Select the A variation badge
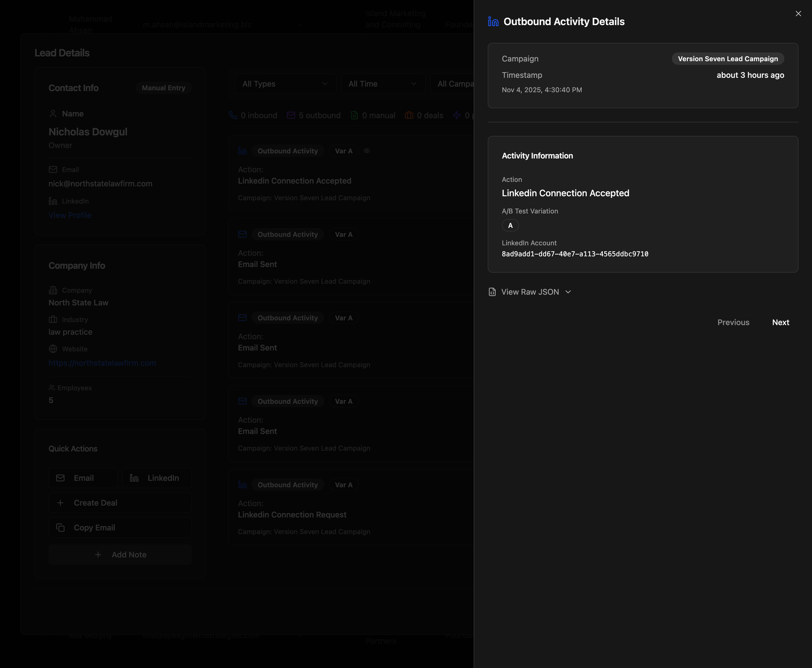The image size is (812, 668). (510, 226)
